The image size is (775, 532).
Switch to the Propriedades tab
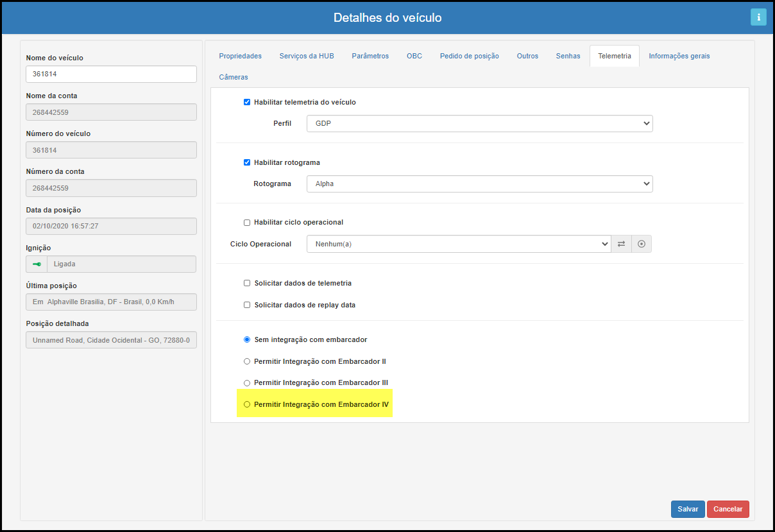point(240,56)
